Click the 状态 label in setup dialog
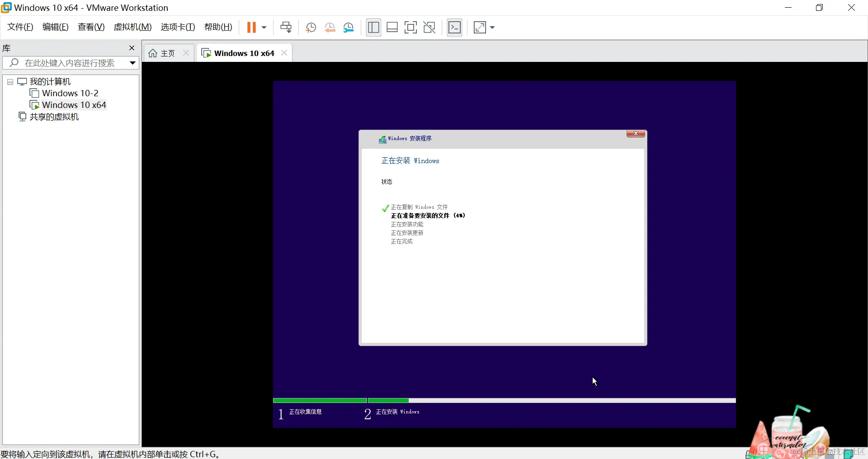Viewport: 868px width, 459px height. pos(387,182)
